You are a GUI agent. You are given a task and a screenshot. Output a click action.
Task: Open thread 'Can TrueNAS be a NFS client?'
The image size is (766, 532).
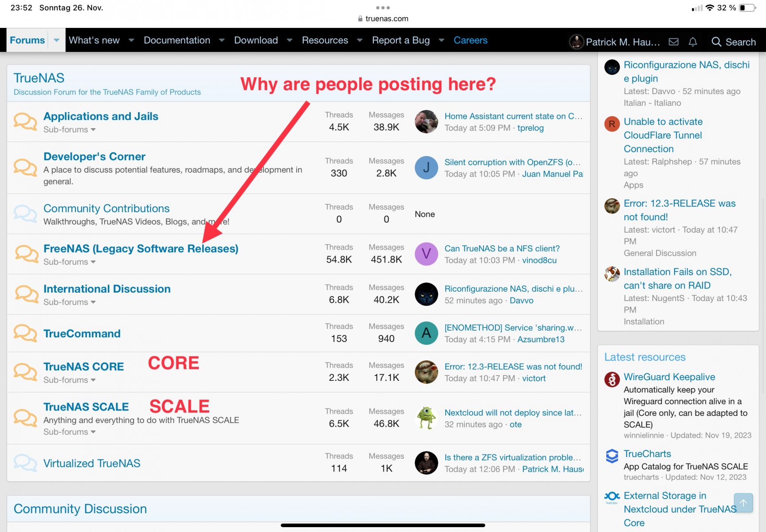click(502, 248)
